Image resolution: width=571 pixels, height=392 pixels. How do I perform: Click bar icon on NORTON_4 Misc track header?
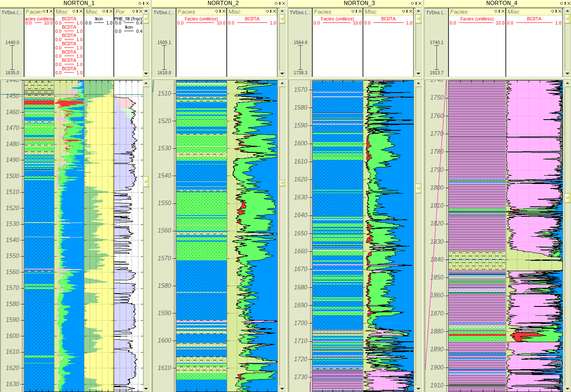point(556,11)
